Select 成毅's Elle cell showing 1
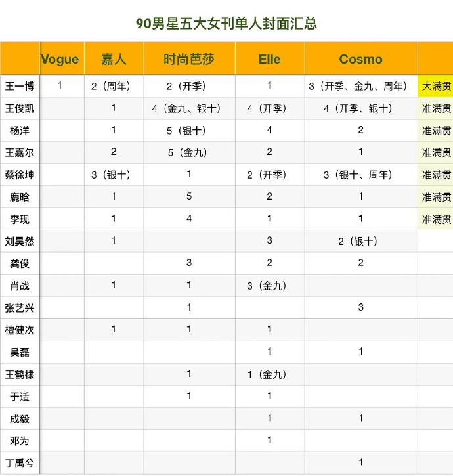Screen dimensions: 453x476 [270, 418]
